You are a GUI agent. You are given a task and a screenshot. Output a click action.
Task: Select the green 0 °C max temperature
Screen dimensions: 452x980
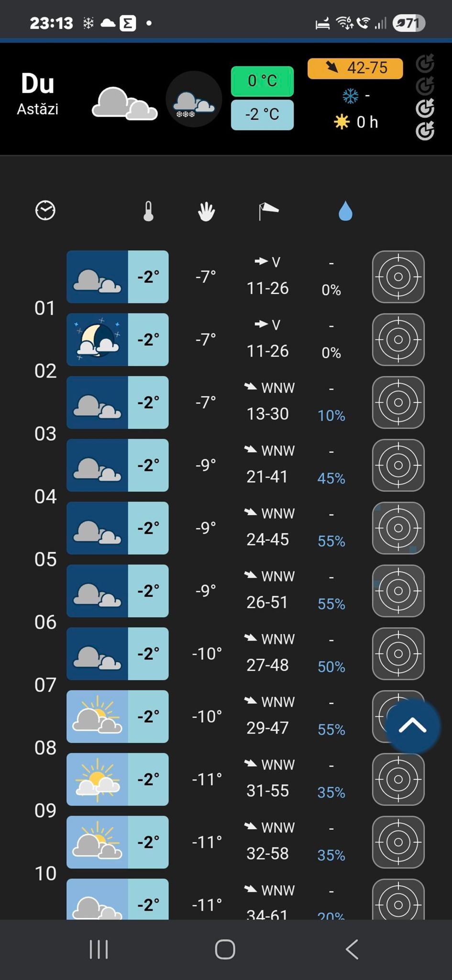pos(262,81)
